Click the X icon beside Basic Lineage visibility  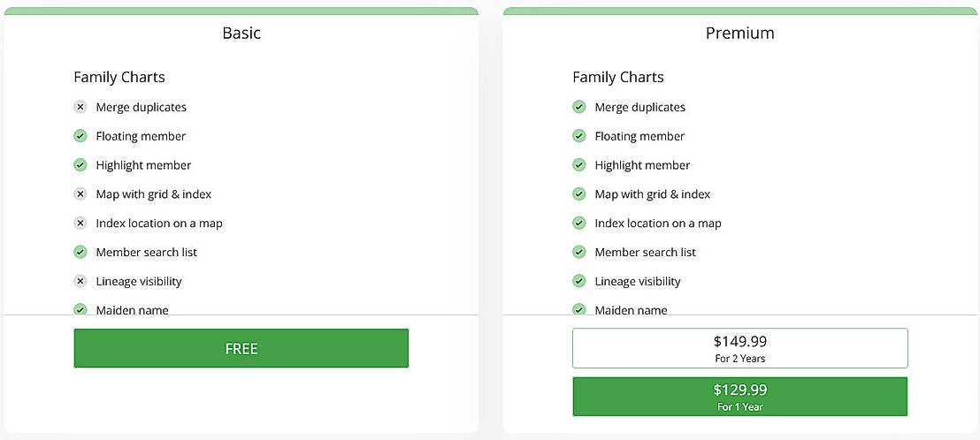pos(80,282)
